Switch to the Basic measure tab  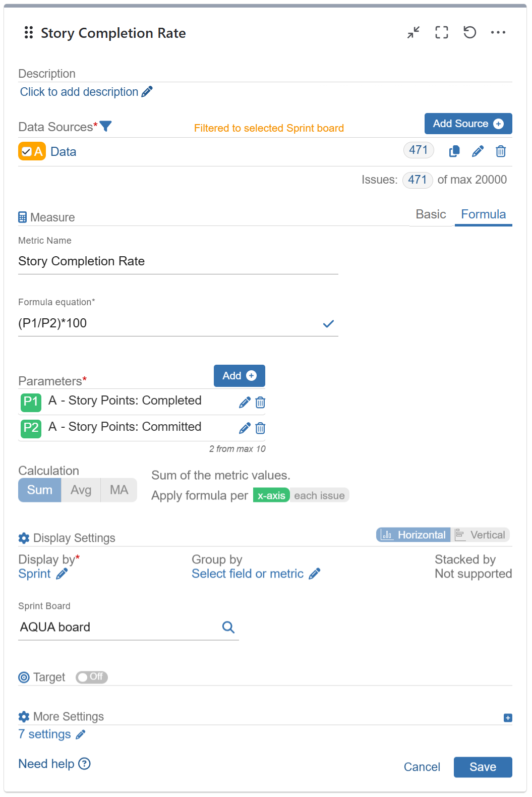431,214
